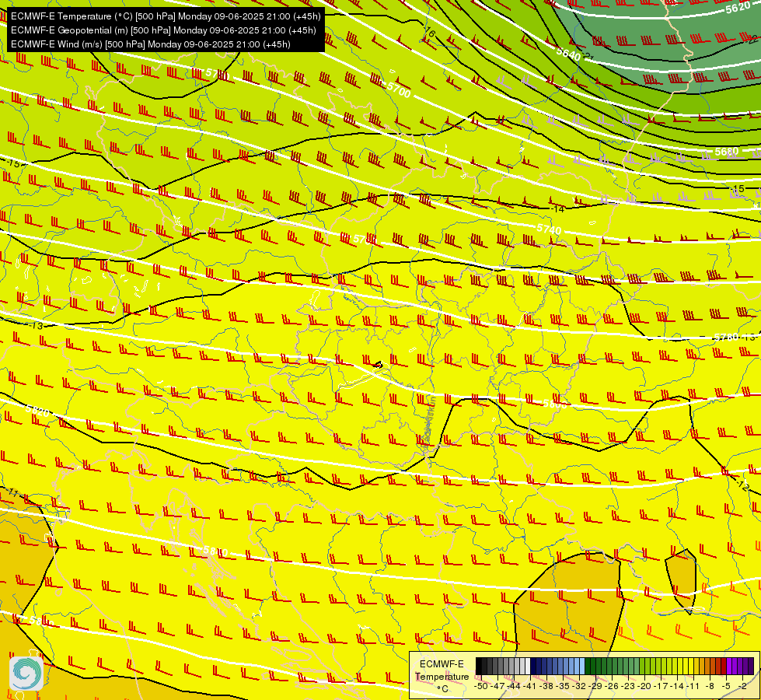Click the black swatch starting the colorbar
The height and width of the screenshot is (700, 761).
coord(479,667)
